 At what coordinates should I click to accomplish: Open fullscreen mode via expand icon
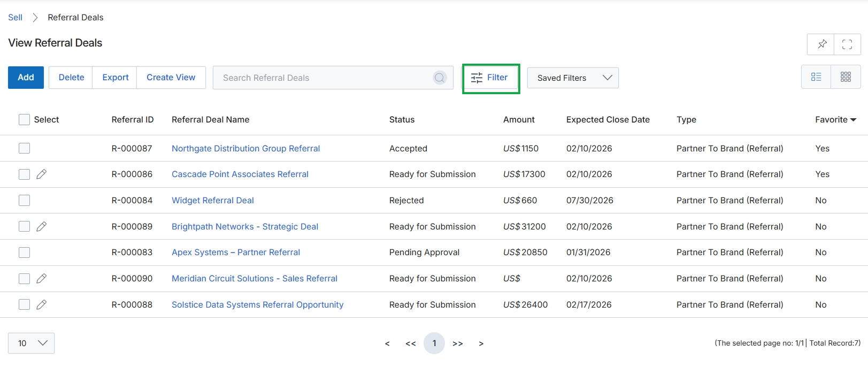(x=847, y=44)
